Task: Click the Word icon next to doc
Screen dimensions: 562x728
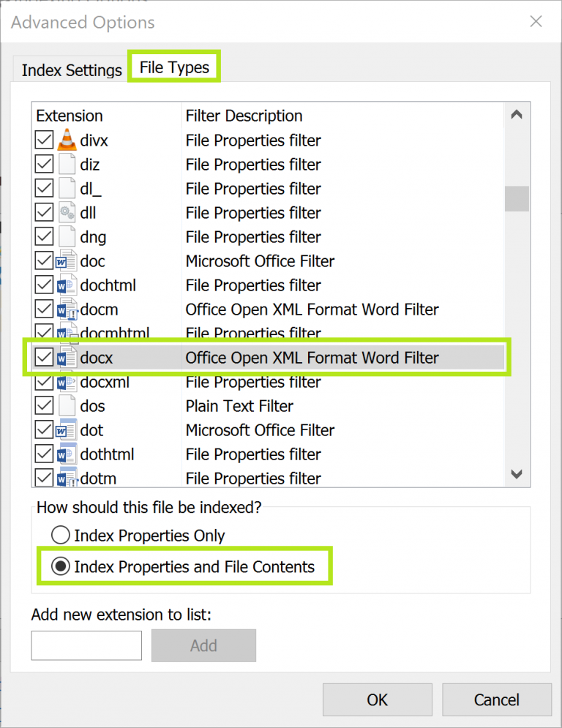Action: pos(67,261)
